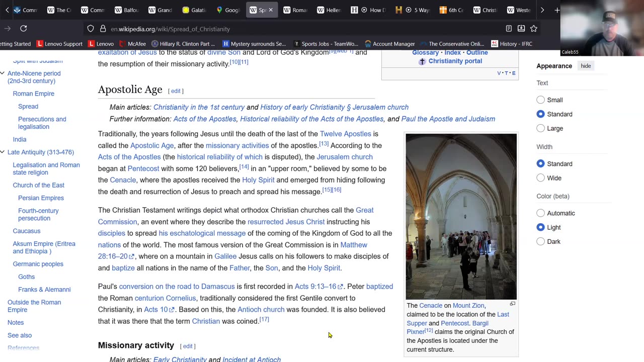Click the install/save page icon in address bar
The image size is (644, 362).
(x=521, y=29)
